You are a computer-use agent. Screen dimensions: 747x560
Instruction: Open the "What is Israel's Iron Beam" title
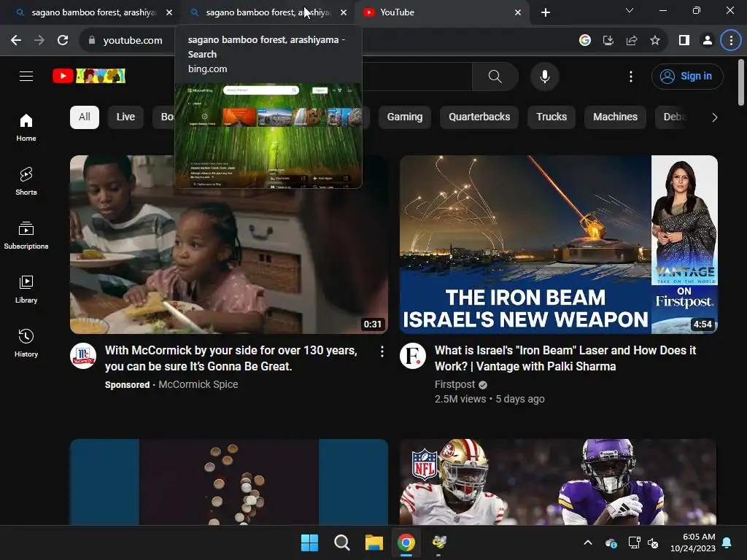tap(565, 358)
